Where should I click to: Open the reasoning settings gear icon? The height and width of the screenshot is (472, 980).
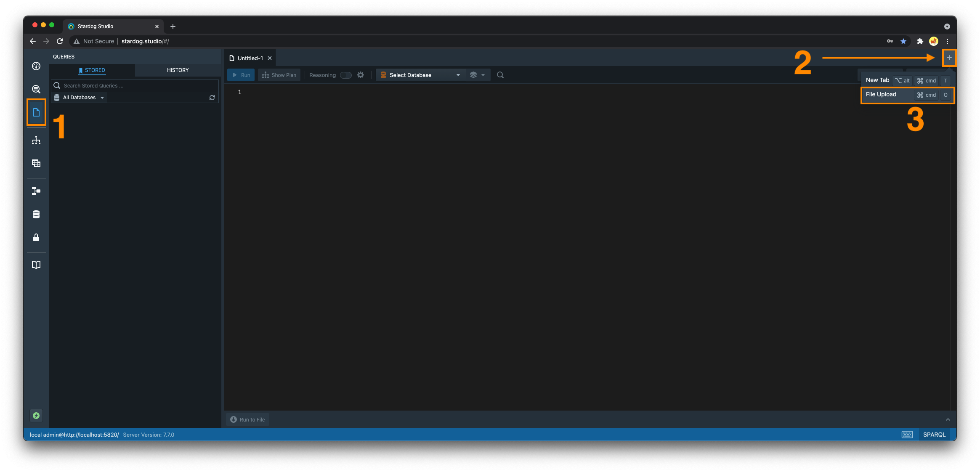point(361,75)
